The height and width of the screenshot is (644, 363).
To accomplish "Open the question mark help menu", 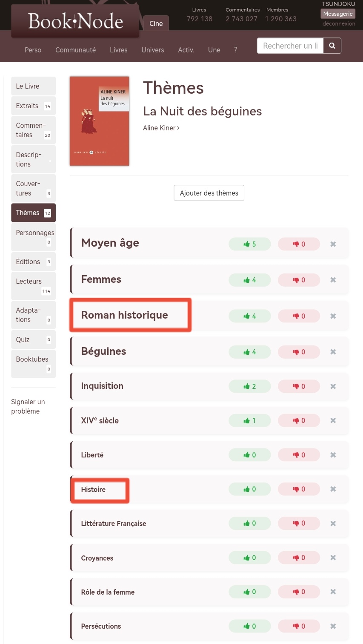I will 236,50.
